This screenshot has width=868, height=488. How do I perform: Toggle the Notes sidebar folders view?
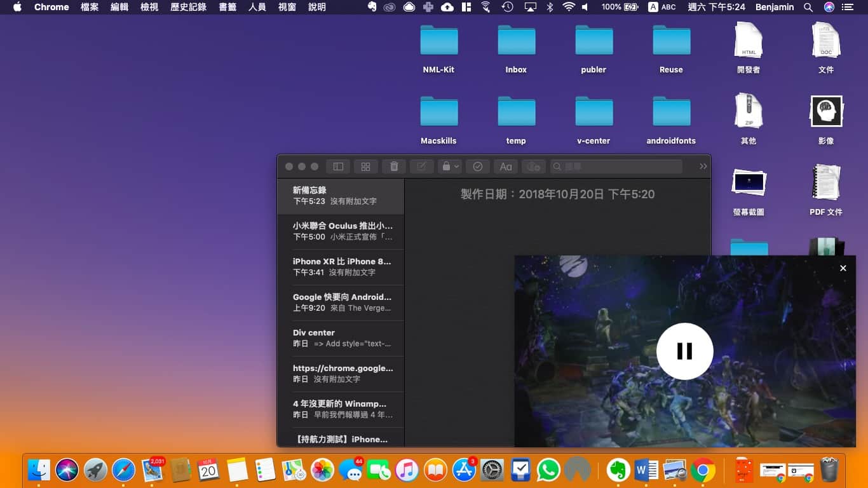point(338,166)
